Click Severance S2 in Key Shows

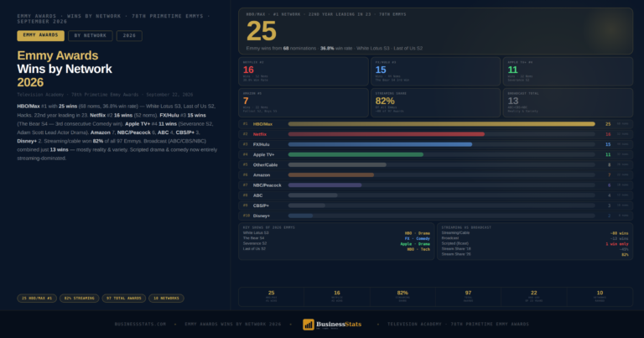pyautogui.click(x=255, y=243)
